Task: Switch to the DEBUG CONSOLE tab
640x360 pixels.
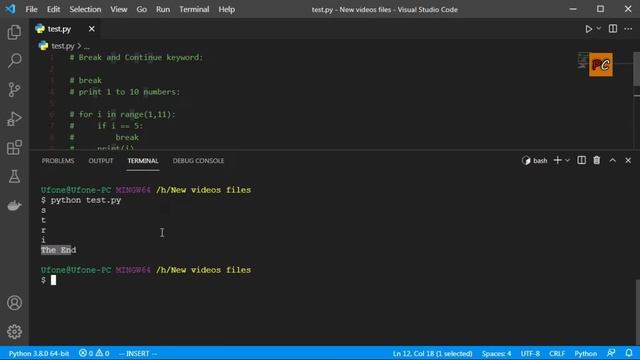Action: 198,161
